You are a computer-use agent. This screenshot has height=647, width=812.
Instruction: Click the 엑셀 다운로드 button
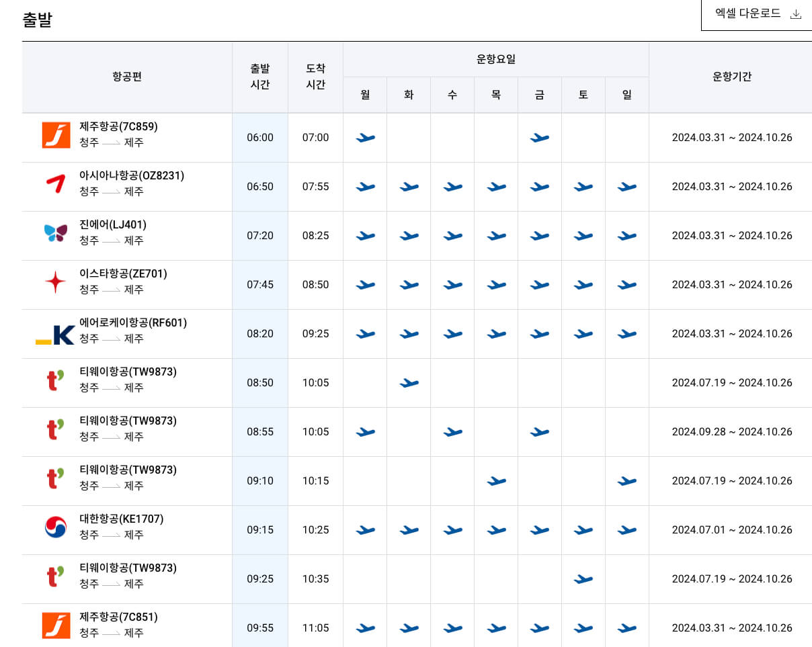tap(748, 13)
